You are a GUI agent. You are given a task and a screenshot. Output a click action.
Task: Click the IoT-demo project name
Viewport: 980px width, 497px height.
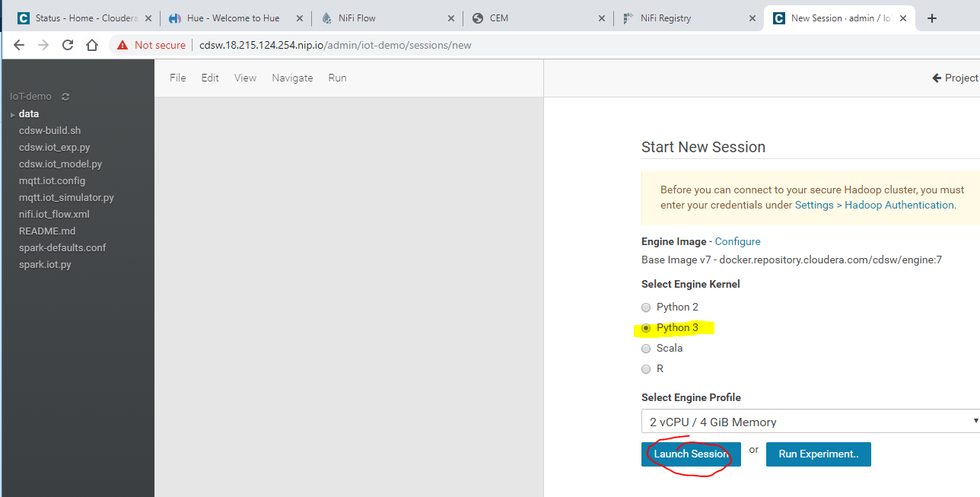pos(31,97)
